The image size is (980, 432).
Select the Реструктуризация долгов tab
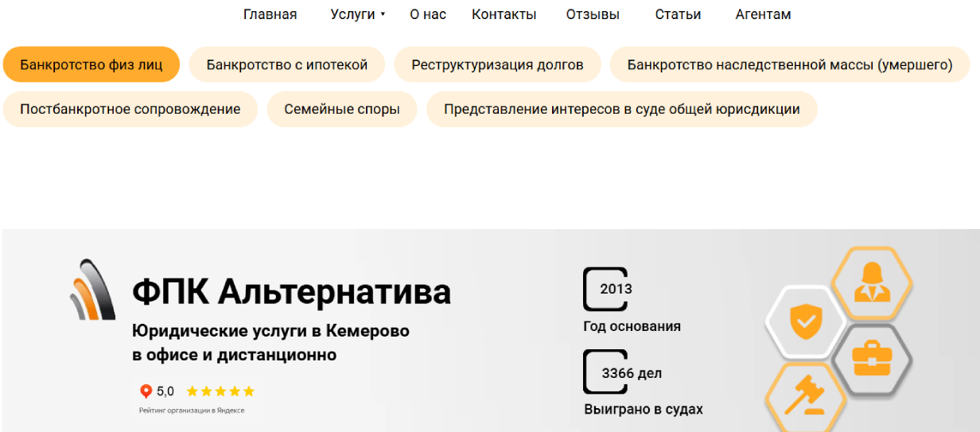[497, 64]
